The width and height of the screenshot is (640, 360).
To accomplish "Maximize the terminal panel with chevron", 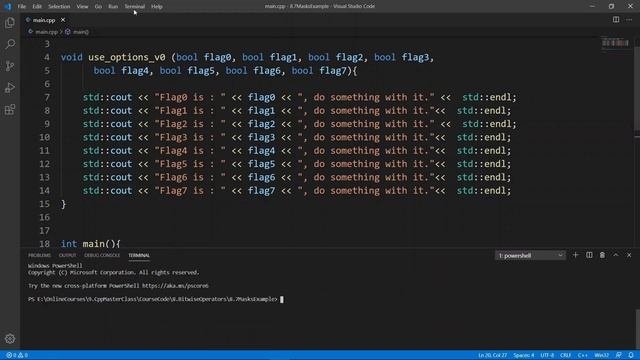I will 616,255.
